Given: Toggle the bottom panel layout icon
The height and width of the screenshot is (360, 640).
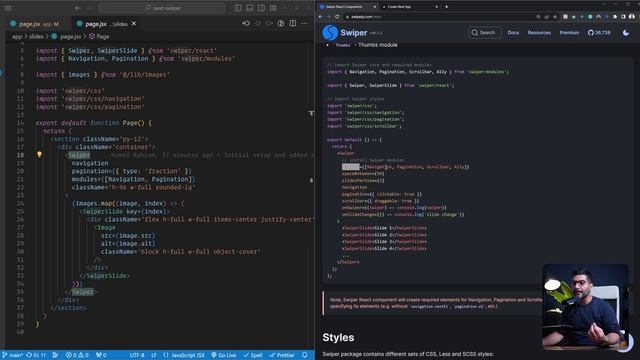Looking at the screenshot, I should click(x=250, y=8).
